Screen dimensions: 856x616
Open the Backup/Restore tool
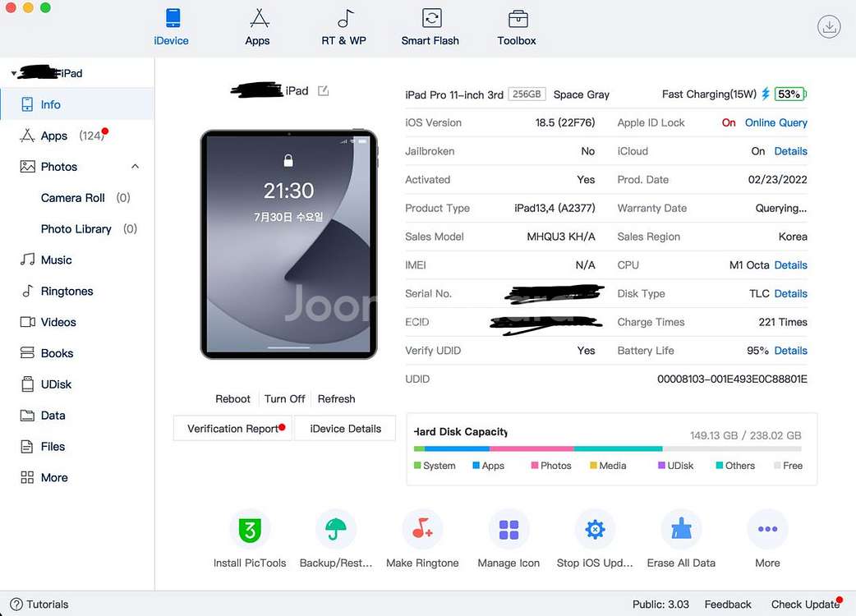tap(336, 539)
